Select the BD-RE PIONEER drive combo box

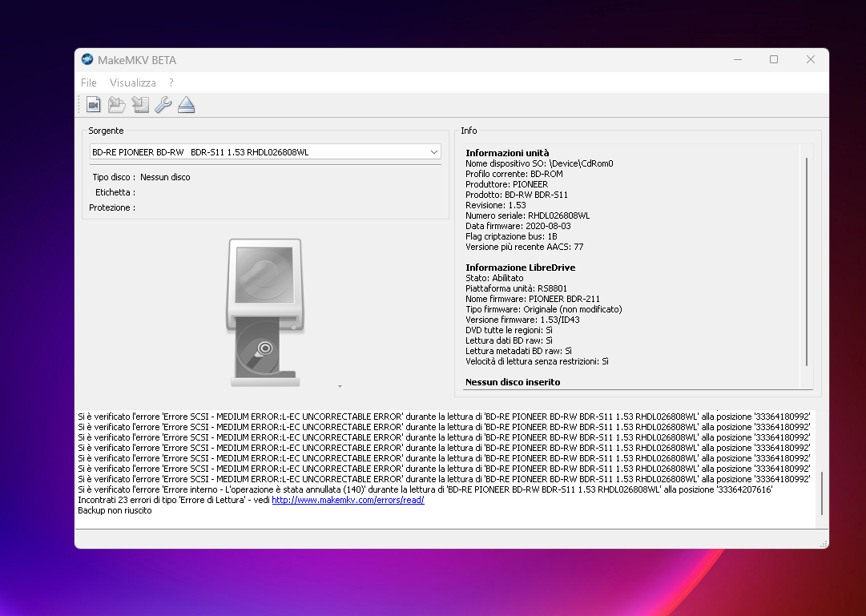pos(265,152)
